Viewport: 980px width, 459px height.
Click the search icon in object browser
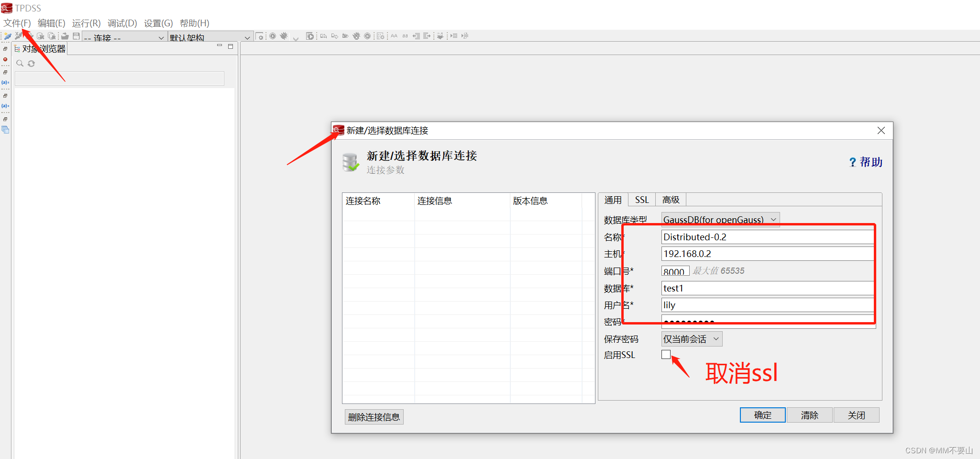coord(20,63)
